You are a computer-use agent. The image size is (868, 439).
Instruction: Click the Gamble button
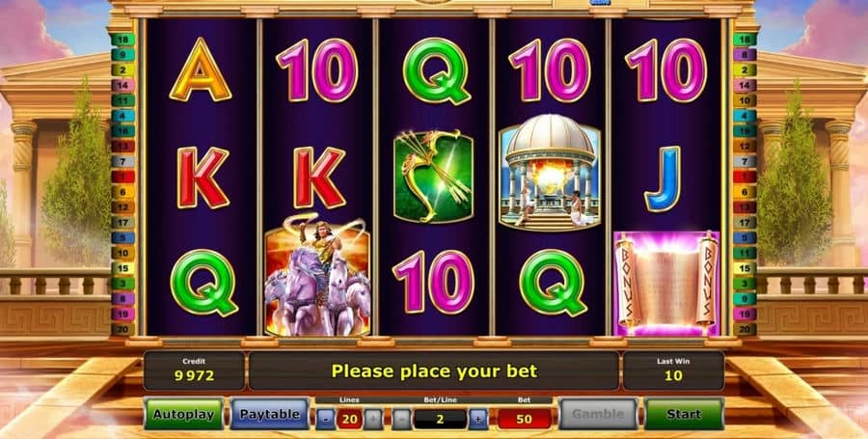coord(598,414)
